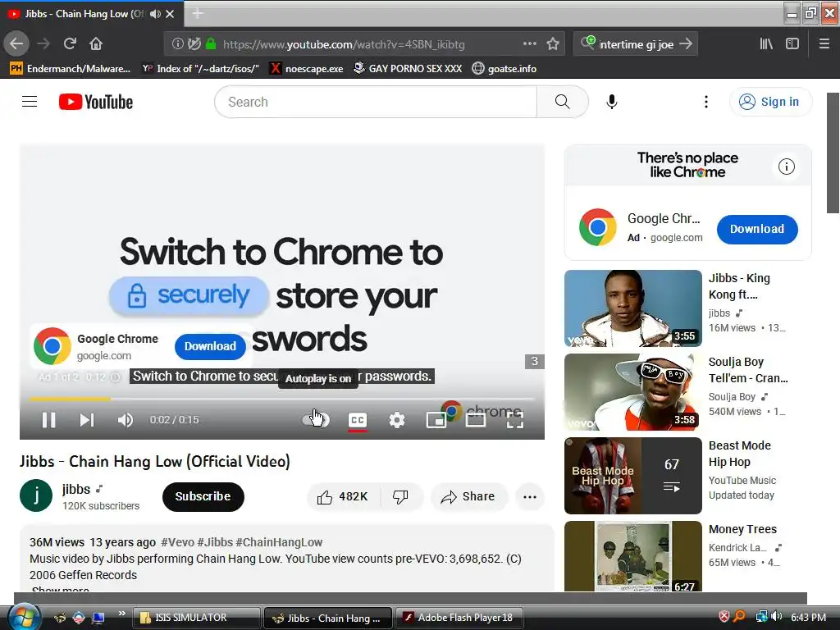Open the ad info icon beside Ad 1 of 2
The height and width of the screenshot is (630, 840).
coord(115,377)
